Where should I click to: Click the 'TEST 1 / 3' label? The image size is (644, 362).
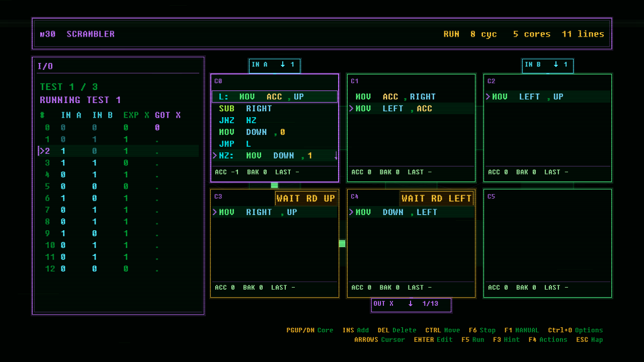[69, 86]
